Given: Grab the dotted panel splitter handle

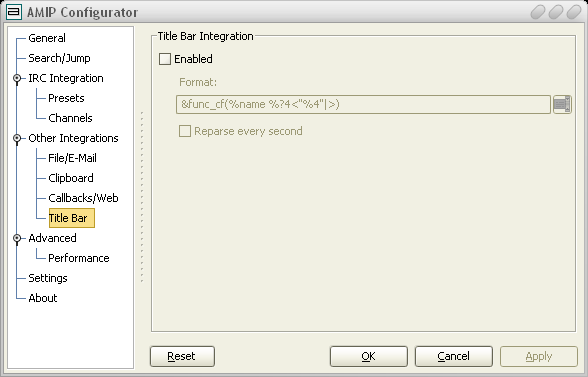Looking at the screenshot, I should click(142, 197).
